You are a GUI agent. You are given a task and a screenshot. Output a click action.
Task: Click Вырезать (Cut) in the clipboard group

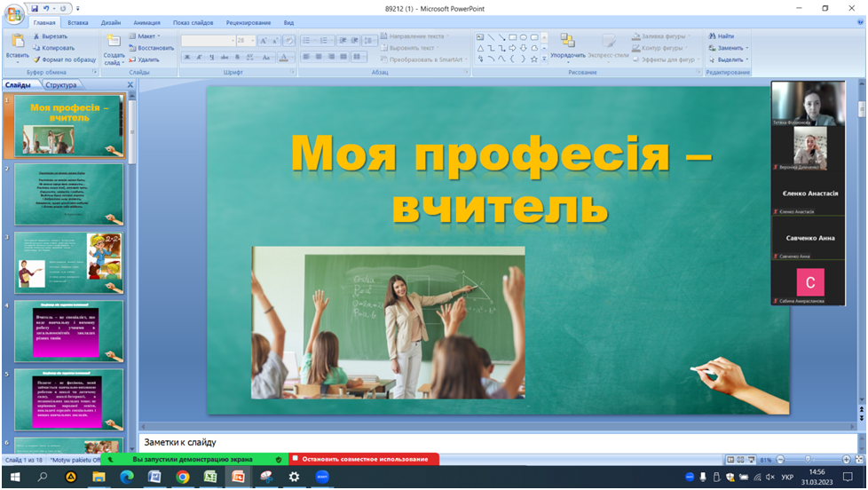(53, 36)
